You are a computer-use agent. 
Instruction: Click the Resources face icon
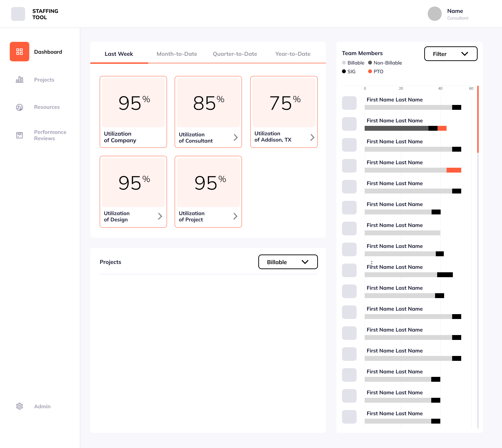pos(19,107)
